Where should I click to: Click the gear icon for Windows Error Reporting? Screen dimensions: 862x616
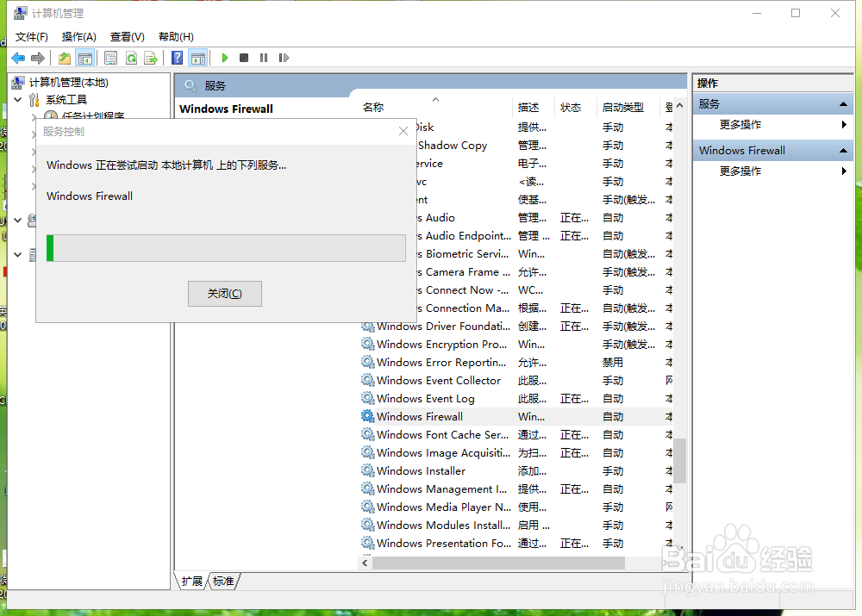tap(367, 362)
